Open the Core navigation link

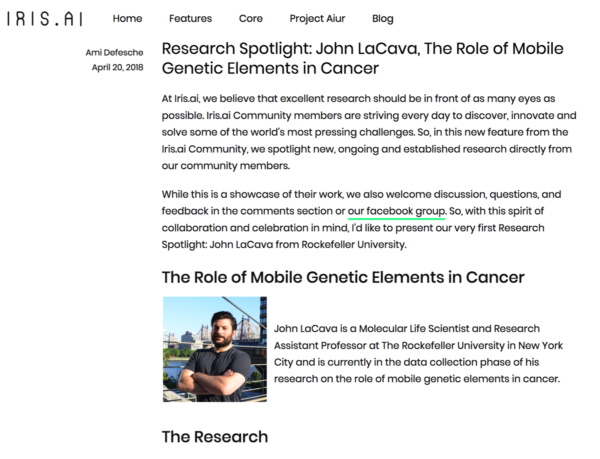pyautogui.click(x=251, y=18)
